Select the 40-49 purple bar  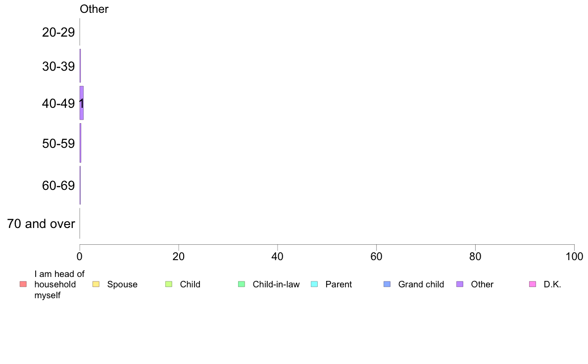(81, 103)
